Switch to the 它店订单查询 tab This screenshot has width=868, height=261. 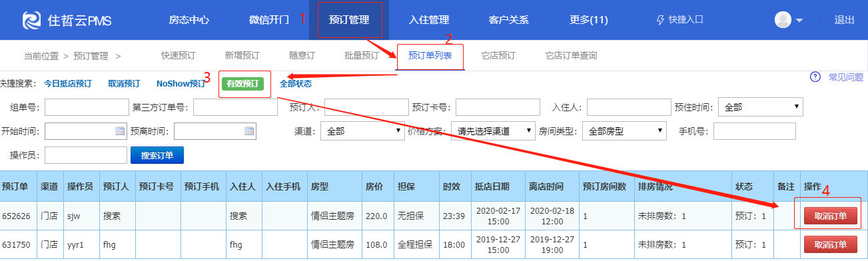(571, 56)
